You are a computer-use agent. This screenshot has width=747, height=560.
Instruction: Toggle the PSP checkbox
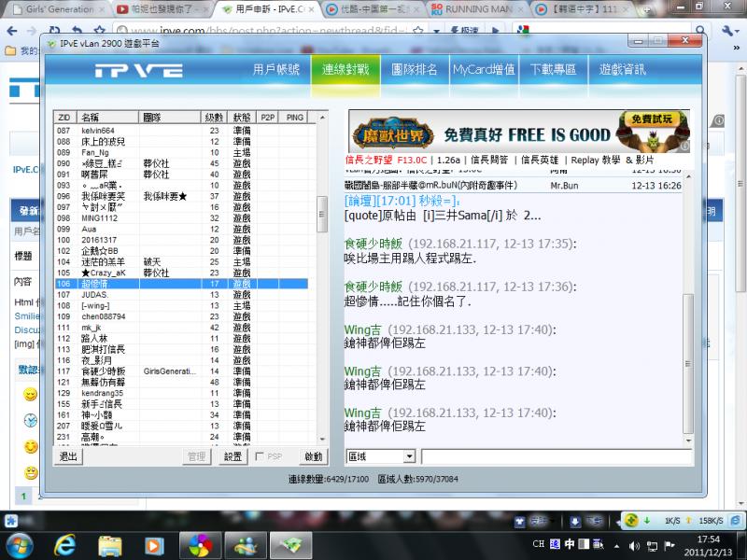[x=260, y=456]
